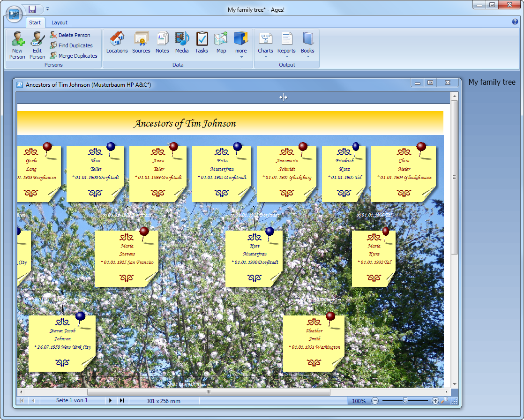Open the Books dropdown menu
This screenshot has width=524, height=420.
[x=307, y=45]
